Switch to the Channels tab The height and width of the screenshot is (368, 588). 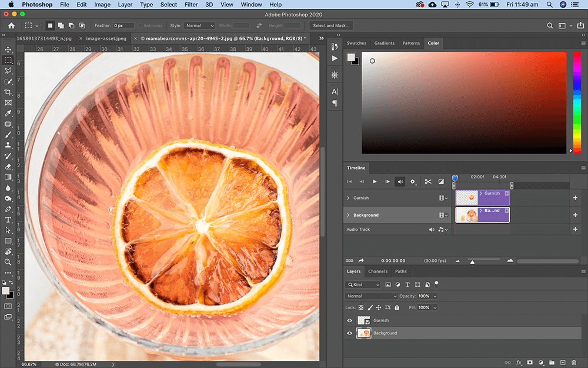(x=377, y=271)
